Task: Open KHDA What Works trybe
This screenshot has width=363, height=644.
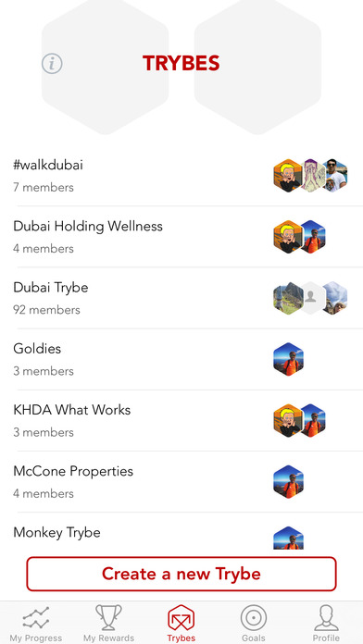Action: point(181,420)
